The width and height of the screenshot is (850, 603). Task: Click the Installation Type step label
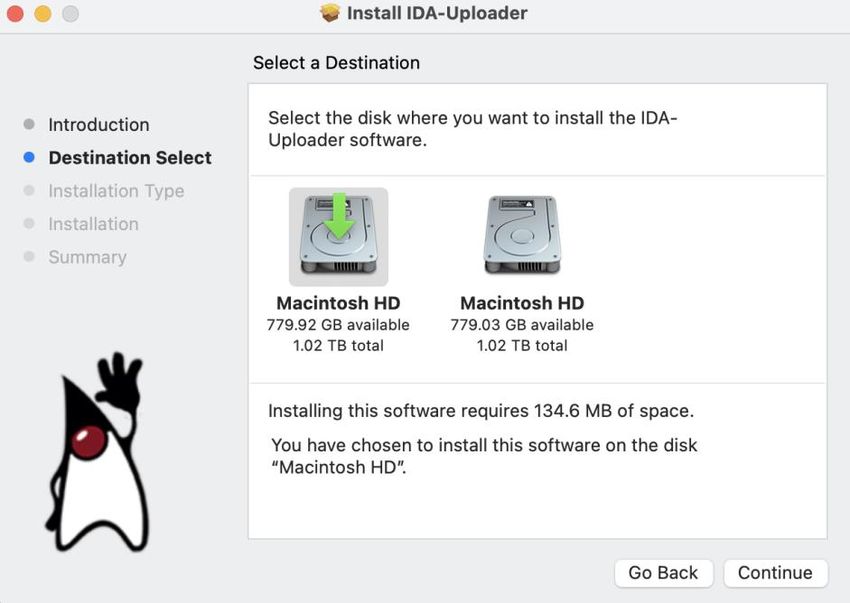click(x=116, y=191)
